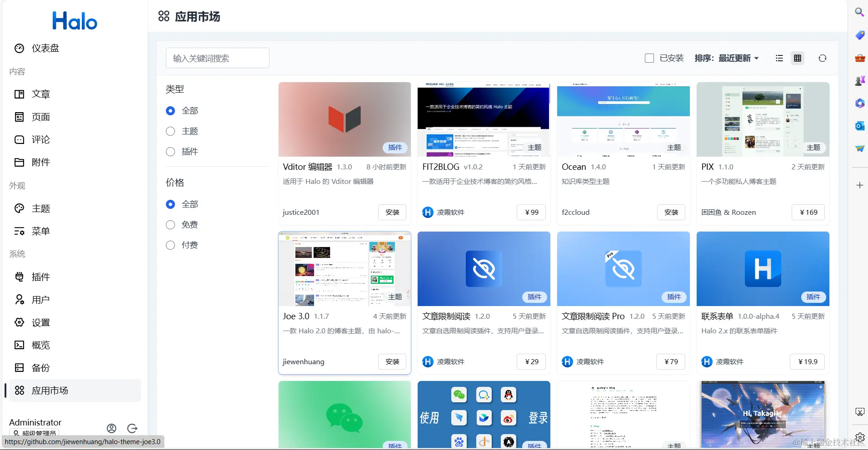Click the 评论 comment icon in sidebar
The width and height of the screenshot is (868, 450).
(20, 140)
